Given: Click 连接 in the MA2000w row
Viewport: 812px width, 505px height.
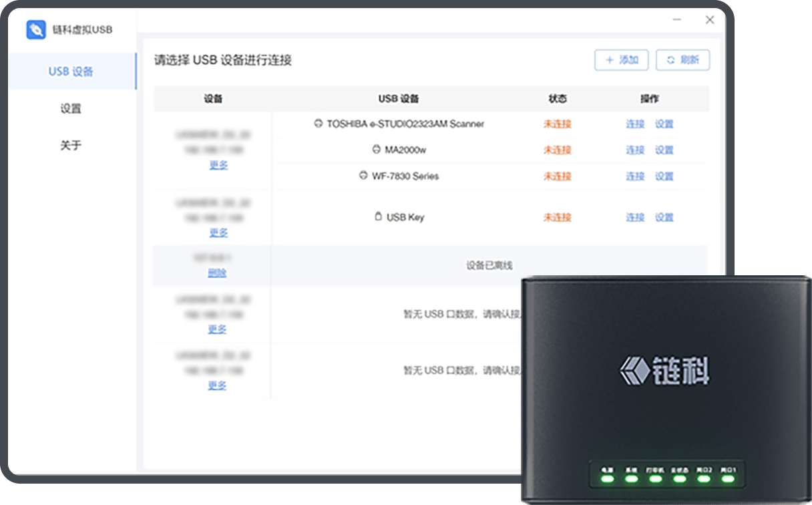Looking at the screenshot, I should click(x=635, y=150).
